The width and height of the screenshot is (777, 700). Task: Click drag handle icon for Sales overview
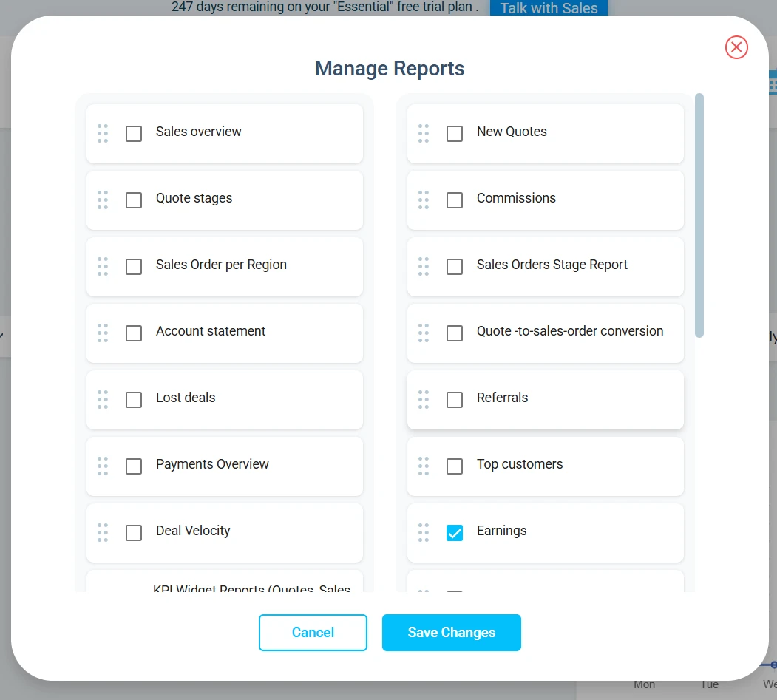103,133
